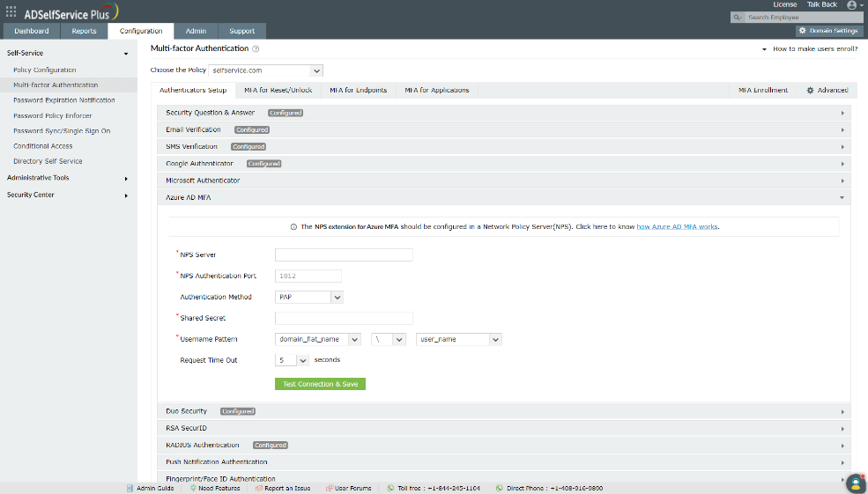Image resolution: width=868 pixels, height=494 pixels.
Task: Expand the Email Verification section
Action: pyautogui.click(x=504, y=130)
